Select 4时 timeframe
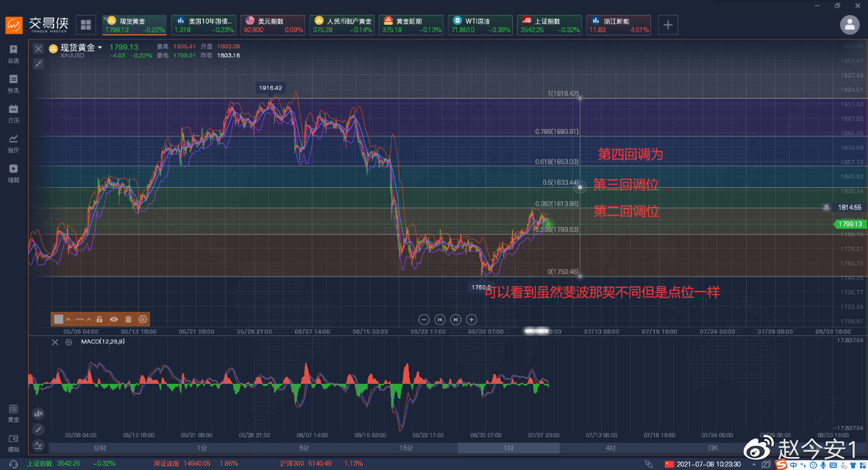Screen dimensions: 868x470 coord(611,448)
